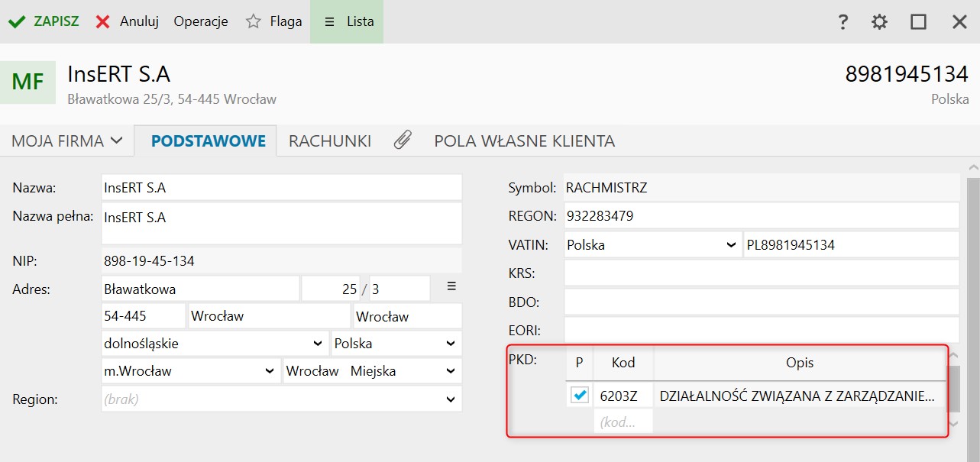The width and height of the screenshot is (980, 462).
Task: Expand the dolnośląskie province dropdown
Action: coord(318,344)
